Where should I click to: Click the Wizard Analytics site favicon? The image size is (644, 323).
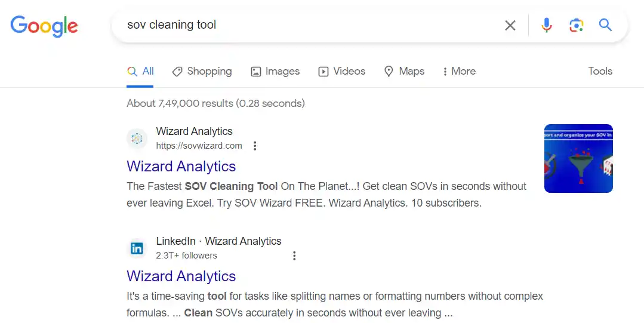tap(137, 139)
